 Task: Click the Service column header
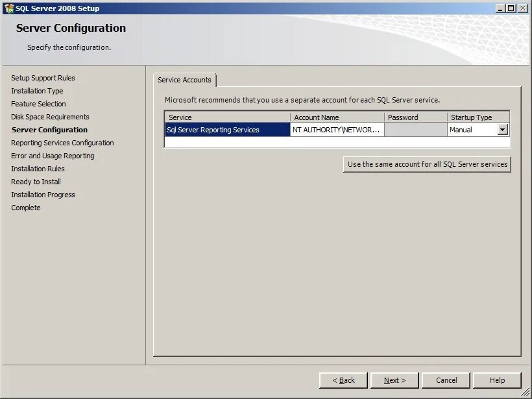[x=228, y=117]
